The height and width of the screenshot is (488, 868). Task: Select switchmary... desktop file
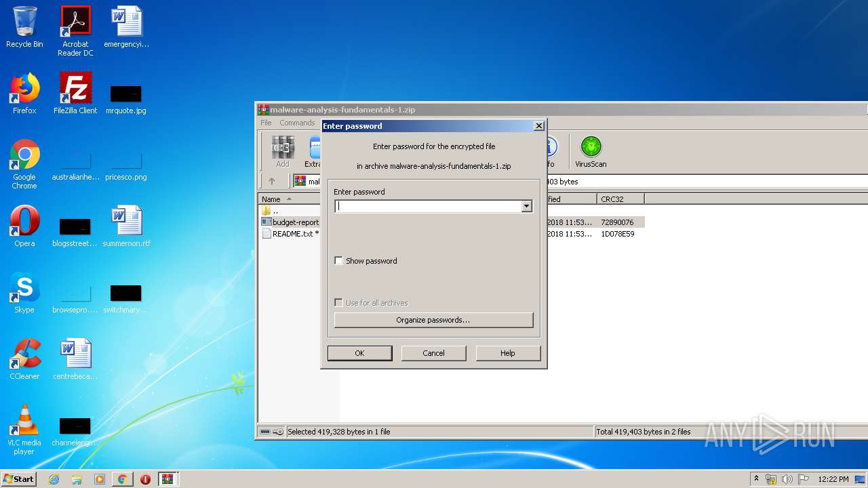pyautogui.click(x=126, y=298)
